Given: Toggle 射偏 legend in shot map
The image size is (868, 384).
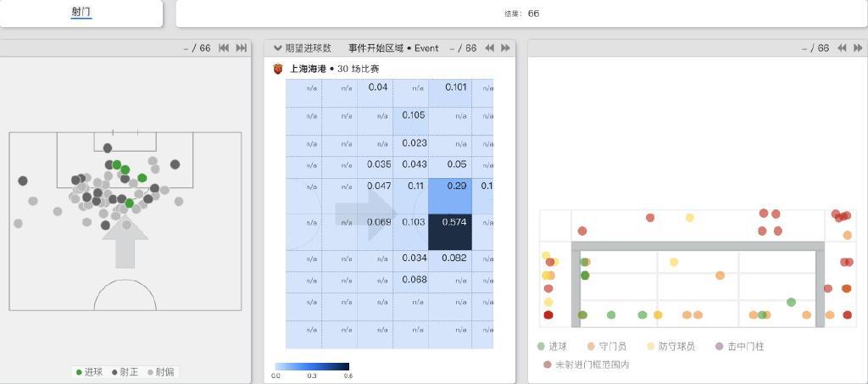Looking at the screenshot, I should [159, 371].
